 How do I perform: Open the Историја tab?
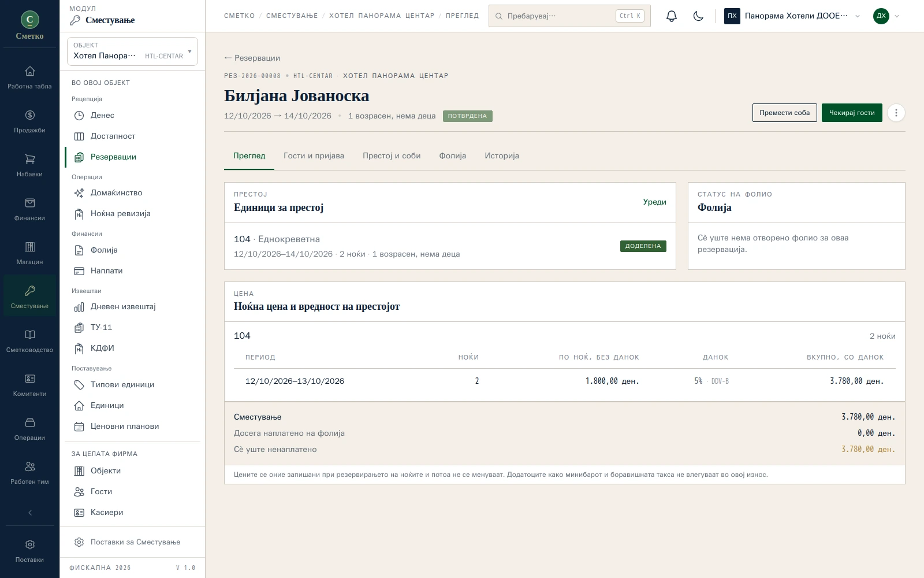[x=502, y=156]
